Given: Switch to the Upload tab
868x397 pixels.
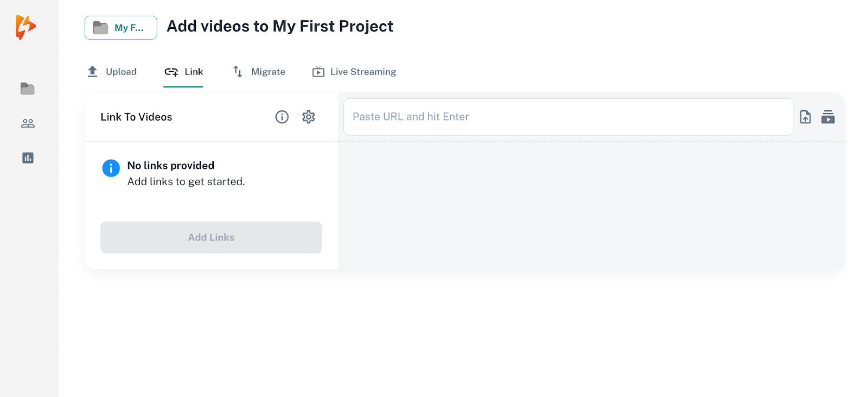Looking at the screenshot, I should tap(112, 72).
